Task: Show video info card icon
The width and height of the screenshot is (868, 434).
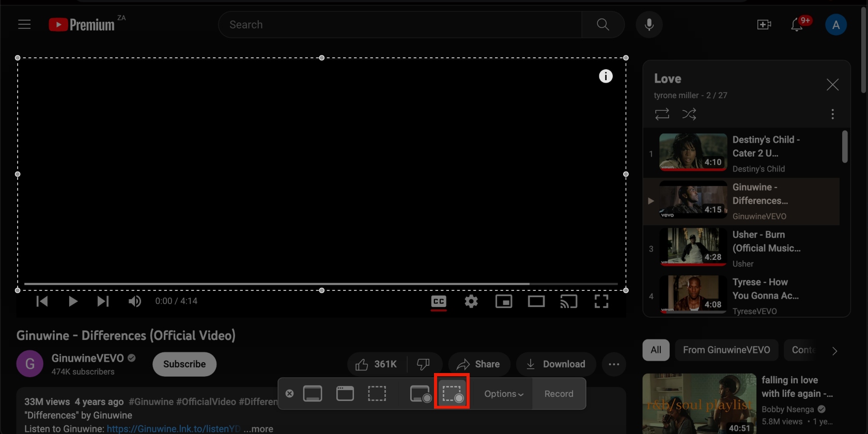Action: (606, 76)
